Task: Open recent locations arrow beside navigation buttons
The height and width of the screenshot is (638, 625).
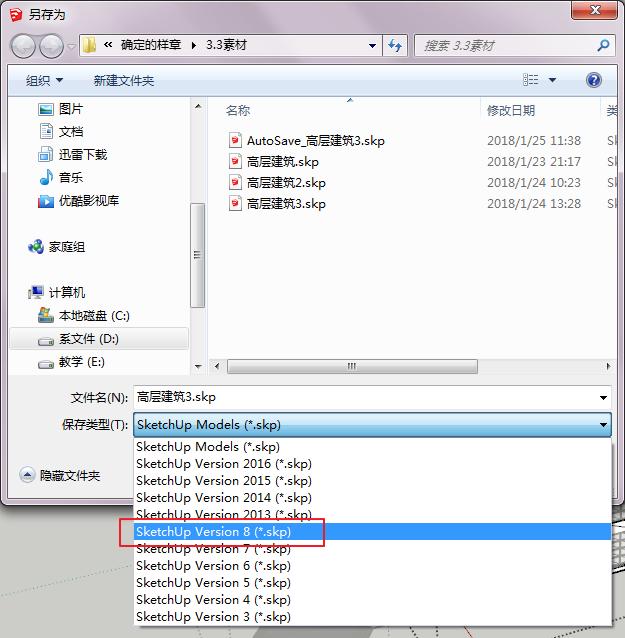Action: pos(72,46)
